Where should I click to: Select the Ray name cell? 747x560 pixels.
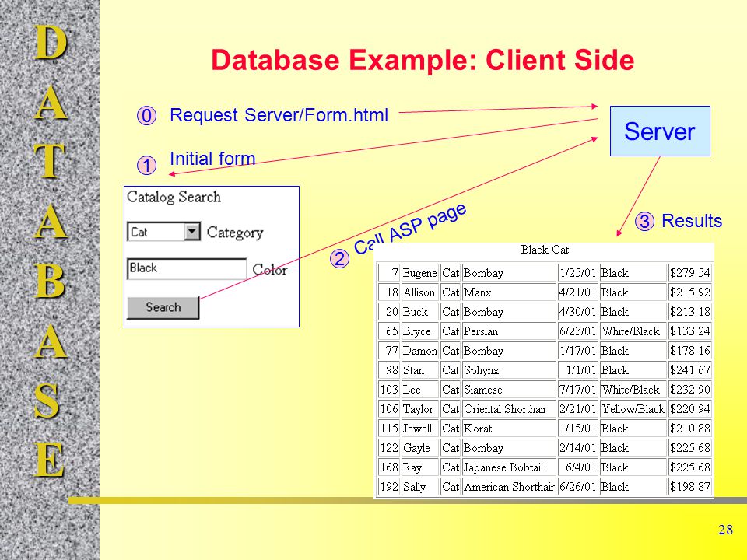pos(419,467)
